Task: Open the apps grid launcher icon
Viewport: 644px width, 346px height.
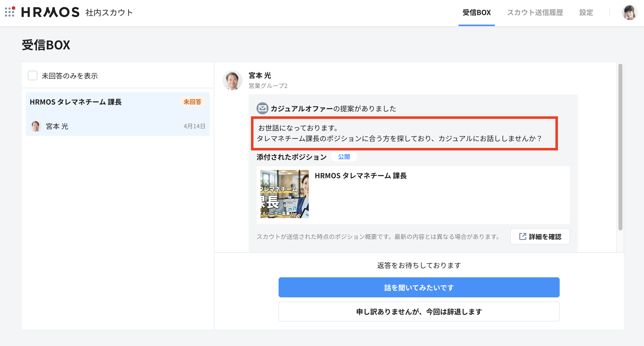Action: (x=10, y=12)
